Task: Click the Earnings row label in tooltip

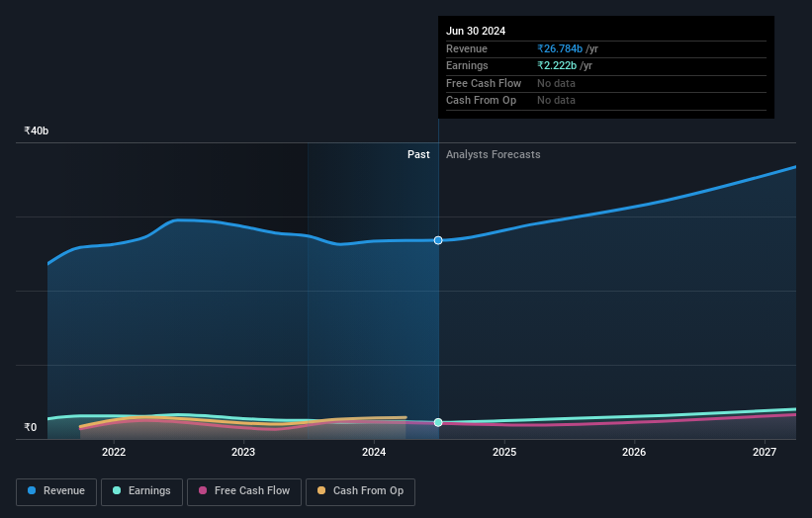Action: (467, 65)
